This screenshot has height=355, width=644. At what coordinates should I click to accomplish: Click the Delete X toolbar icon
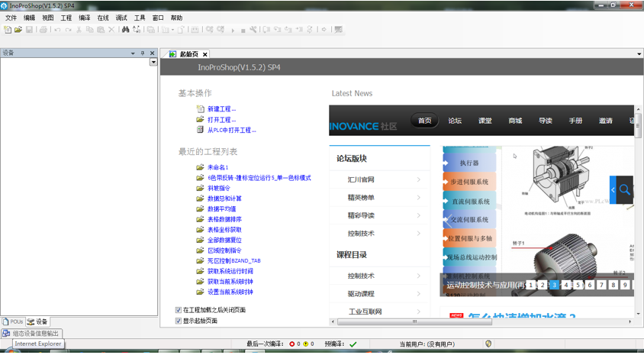[111, 30]
